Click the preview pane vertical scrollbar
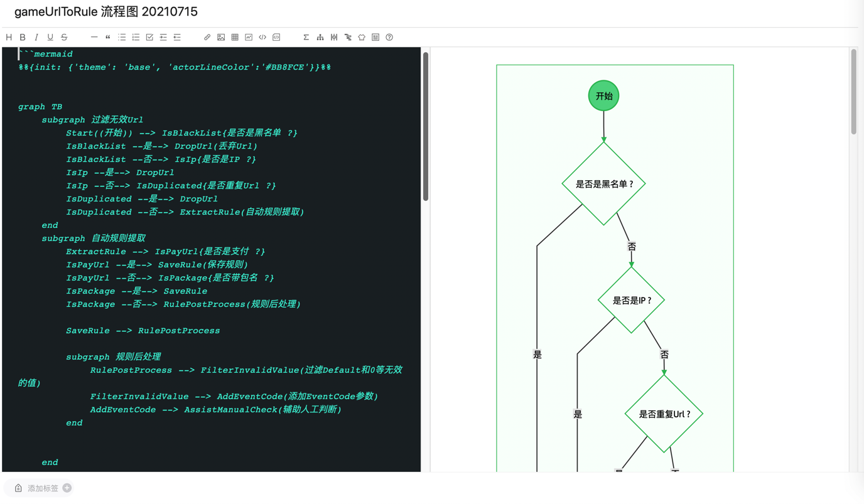 click(853, 92)
